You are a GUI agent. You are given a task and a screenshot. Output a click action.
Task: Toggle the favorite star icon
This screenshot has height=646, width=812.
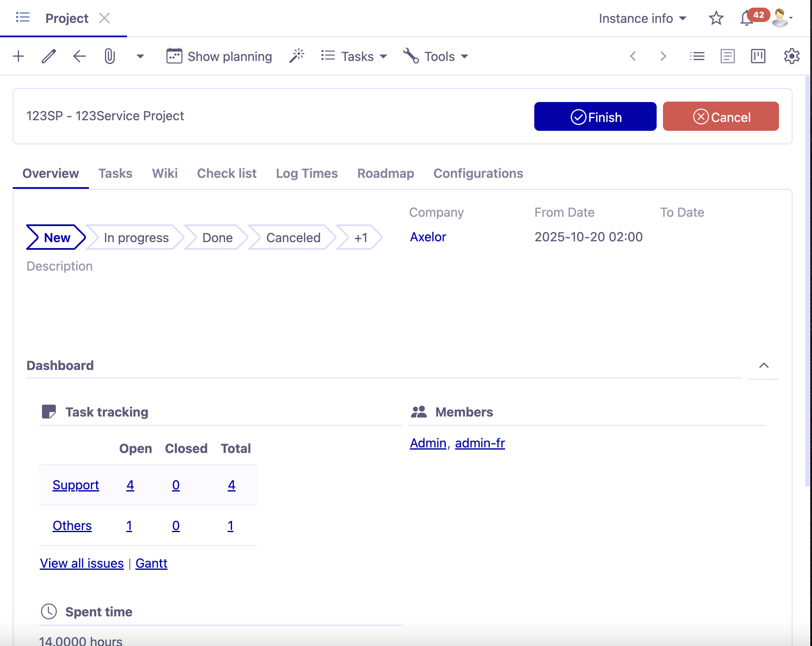click(x=715, y=18)
